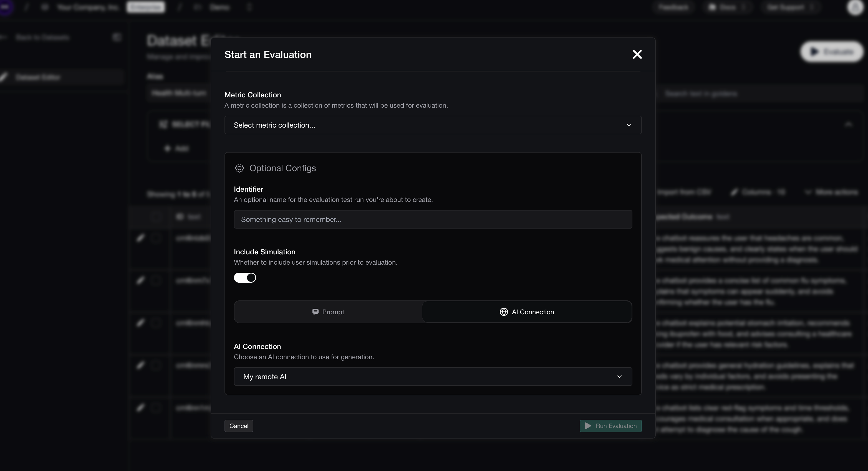Collapse the sidebar with the panel icon
Image resolution: width=868 pixels, height=471 pixels.
pyautogui.click(x=117, y=37)
